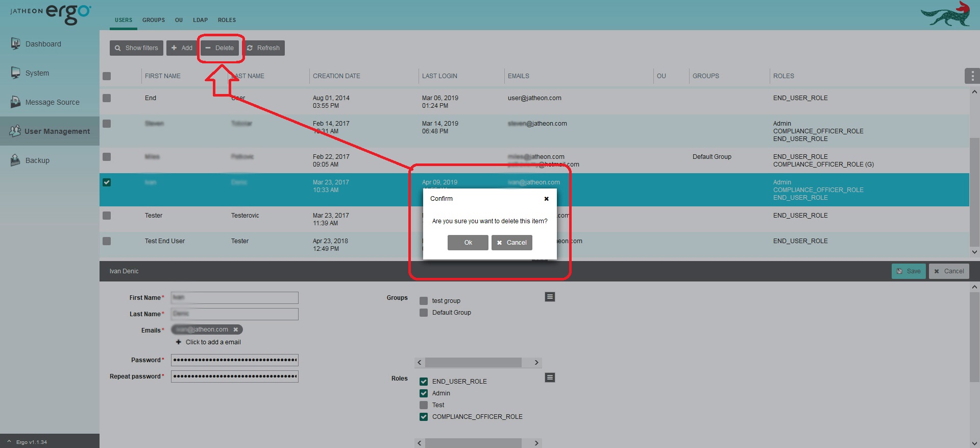Screen dimensions: 980x448
Task: Enable the test group checkbox
Action: point(424,301)
